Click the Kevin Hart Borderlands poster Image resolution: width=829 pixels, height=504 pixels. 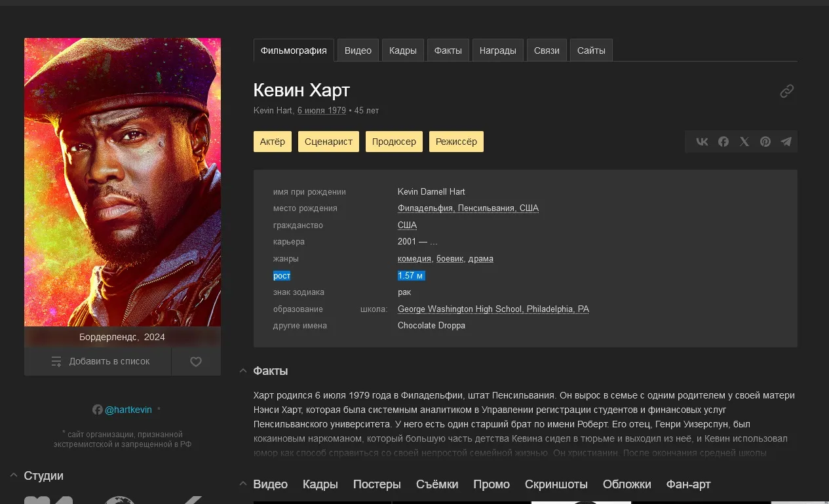click(x=123, y=182)
